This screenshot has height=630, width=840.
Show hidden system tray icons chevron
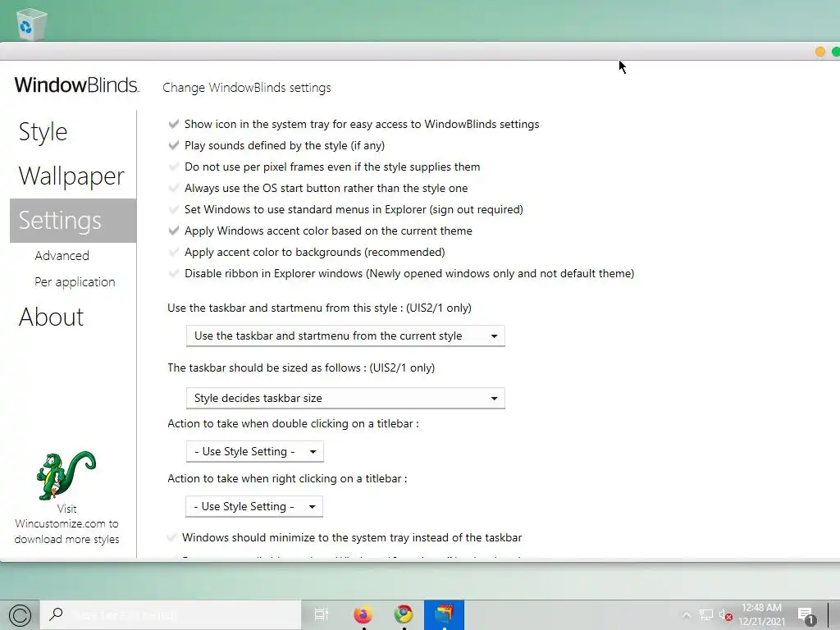(686, 615)
